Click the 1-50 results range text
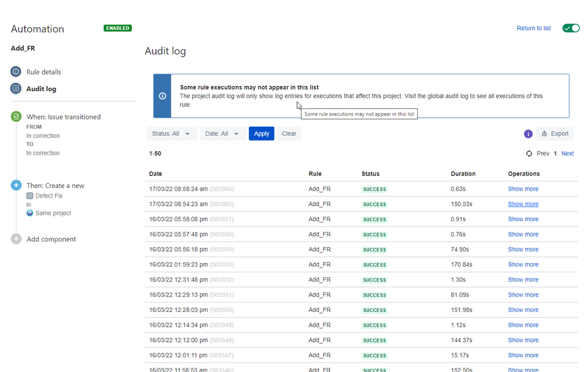Image resolution: width=588 pixels, height=372 pixels. (155, 154)
